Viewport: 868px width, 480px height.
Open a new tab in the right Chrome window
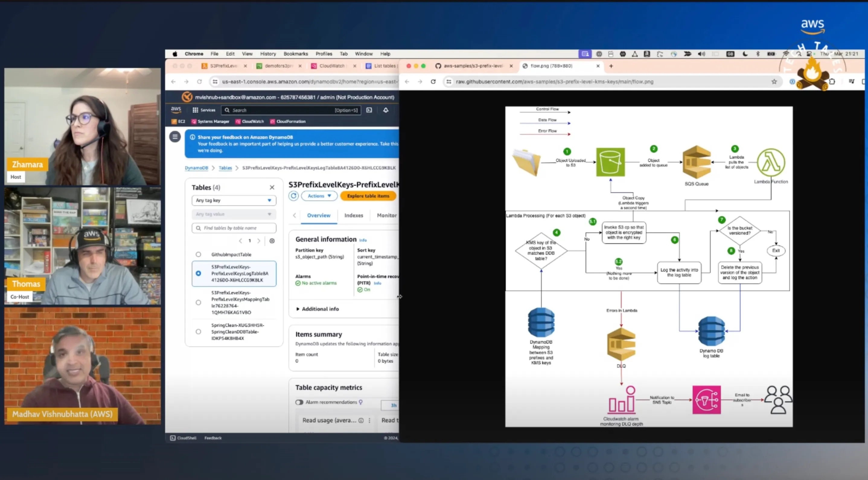[x=611, y=66]
